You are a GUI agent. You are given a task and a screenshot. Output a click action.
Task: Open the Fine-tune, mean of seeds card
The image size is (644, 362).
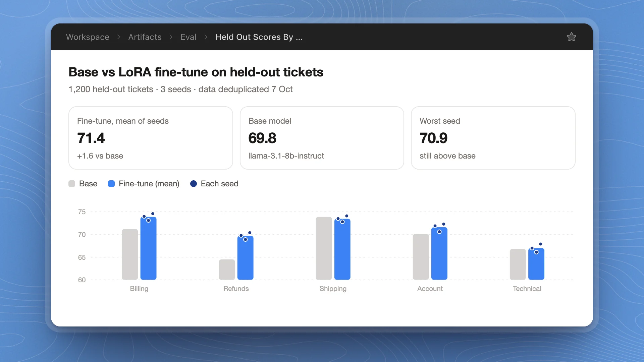pyautogui.click(x=151, y=138)
